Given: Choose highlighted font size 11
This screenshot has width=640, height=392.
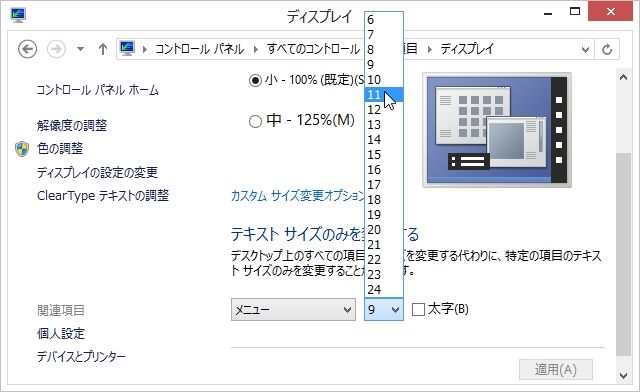Looking at the screenshot, I should (384, 95).
